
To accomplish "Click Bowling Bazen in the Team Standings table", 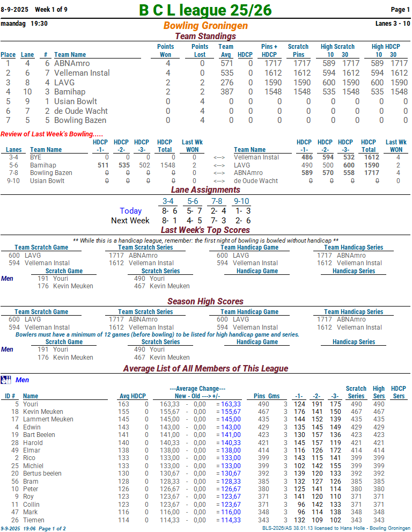I will pos(80,120).
